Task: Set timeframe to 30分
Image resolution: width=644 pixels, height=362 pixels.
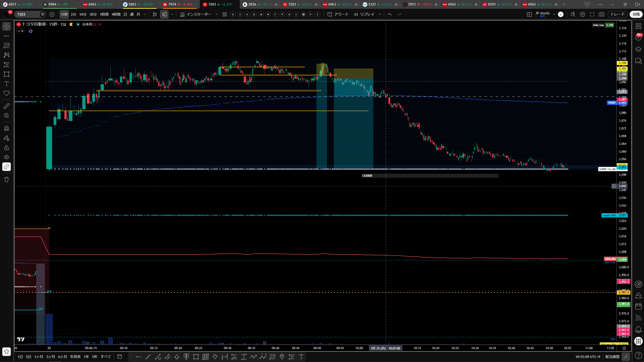Action: 93,14
